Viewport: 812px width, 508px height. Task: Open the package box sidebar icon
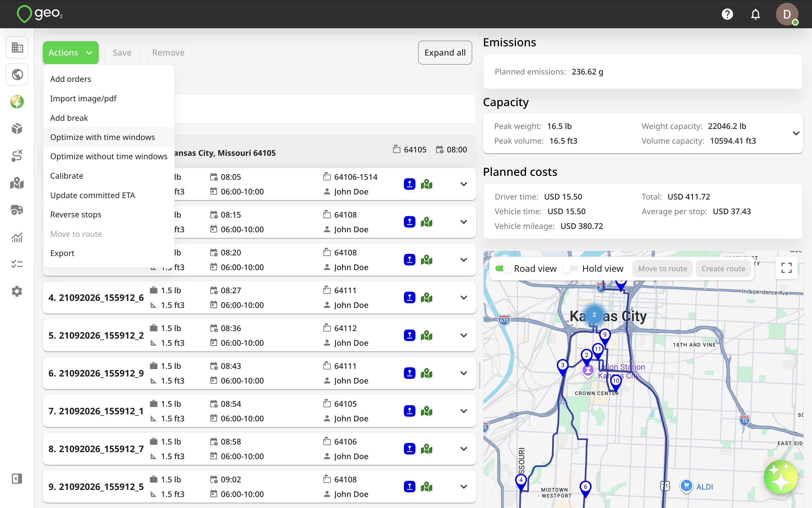click(x=17, y=129)
